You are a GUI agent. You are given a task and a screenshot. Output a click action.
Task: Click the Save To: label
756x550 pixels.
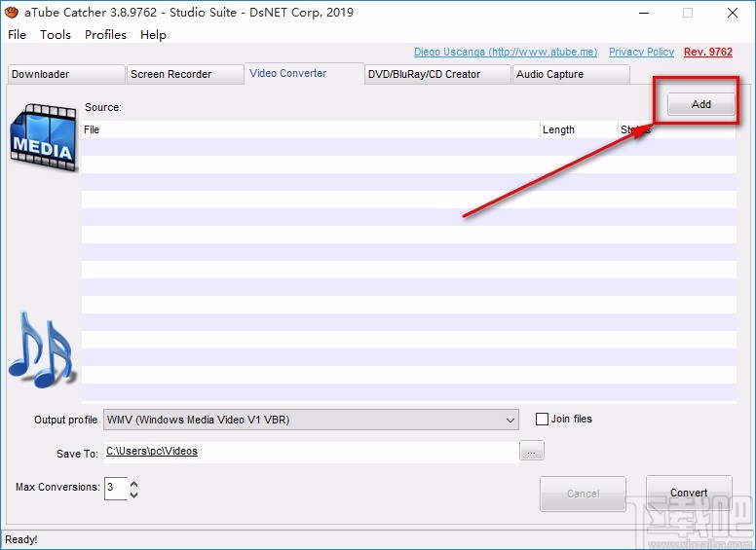[x=77, y=454]
